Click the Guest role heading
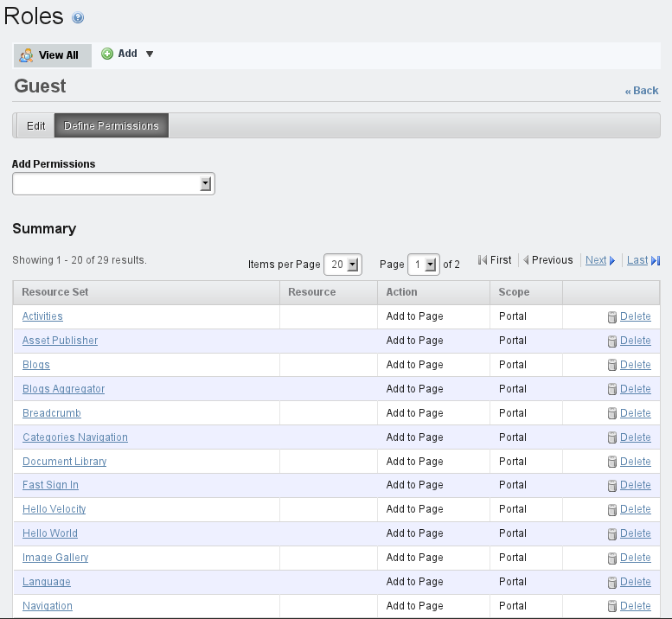 (x=40, y=86)
